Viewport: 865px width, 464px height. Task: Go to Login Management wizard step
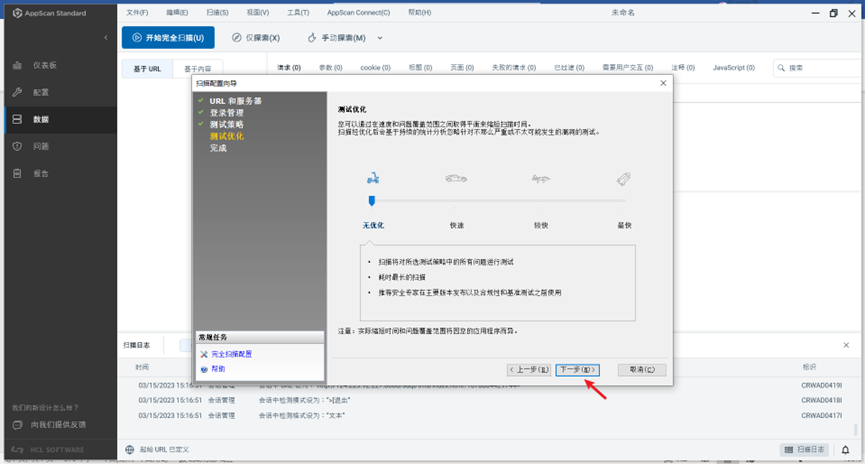(x=227, y=113)
